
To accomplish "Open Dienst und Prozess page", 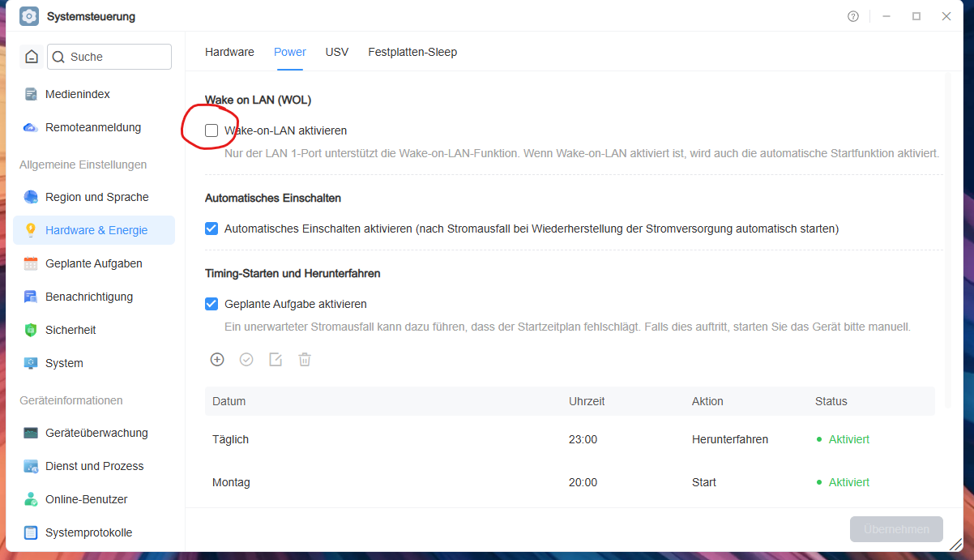I will (x=94, y=466).
